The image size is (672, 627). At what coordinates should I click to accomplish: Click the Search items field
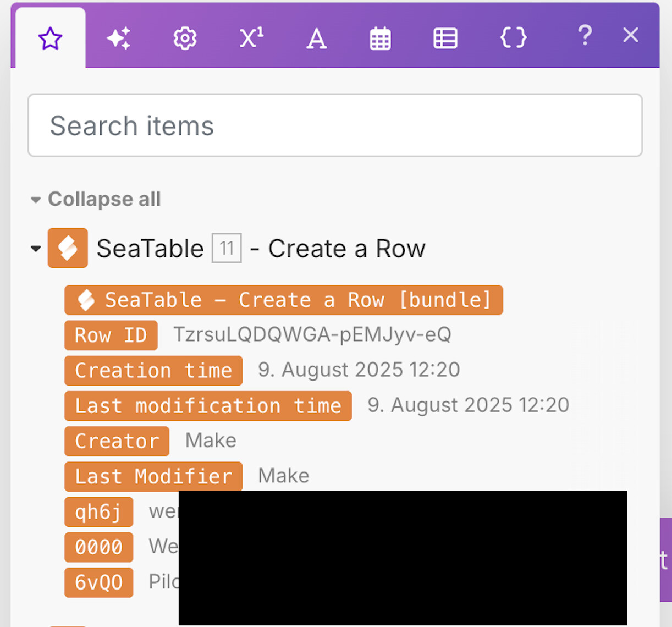click(x=335, y=125)
